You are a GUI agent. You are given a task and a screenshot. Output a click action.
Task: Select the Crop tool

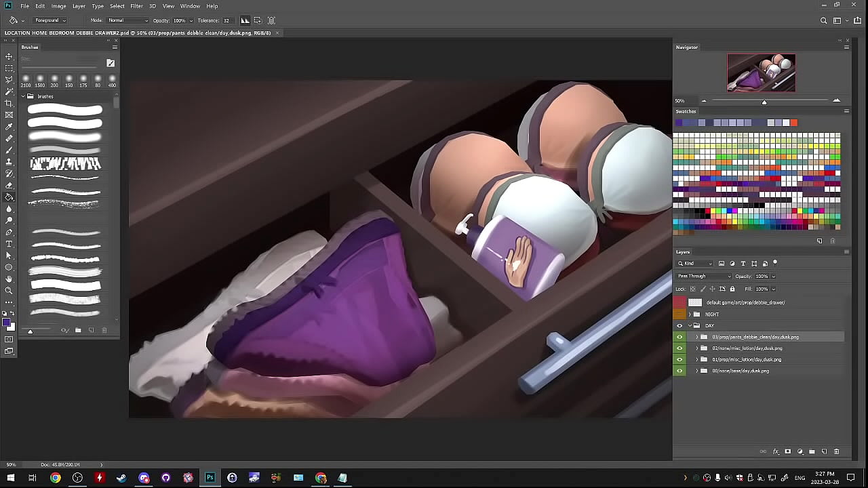(9, 103)
